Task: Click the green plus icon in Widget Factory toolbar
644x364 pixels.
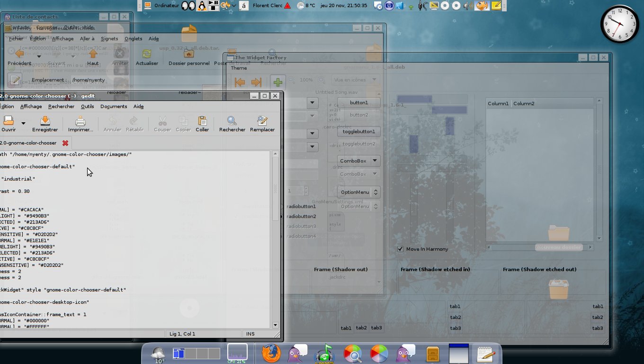Action: point(278,82)
